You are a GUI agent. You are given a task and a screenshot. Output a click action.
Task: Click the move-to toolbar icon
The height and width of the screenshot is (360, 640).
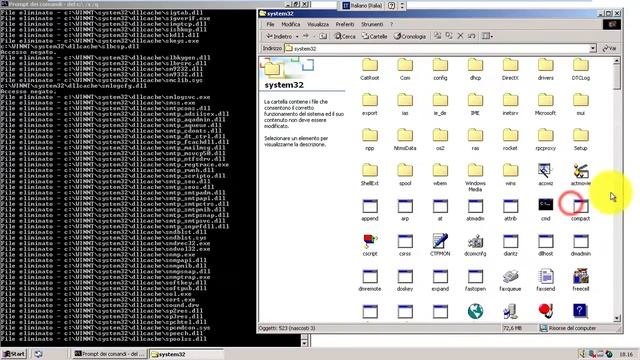(x=437, y=36)
